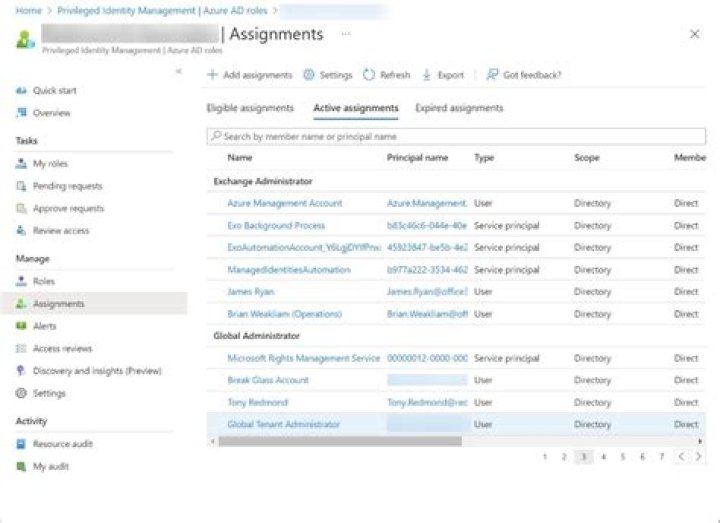
Task: Click the Export download icon
Action: pos(427,75)
